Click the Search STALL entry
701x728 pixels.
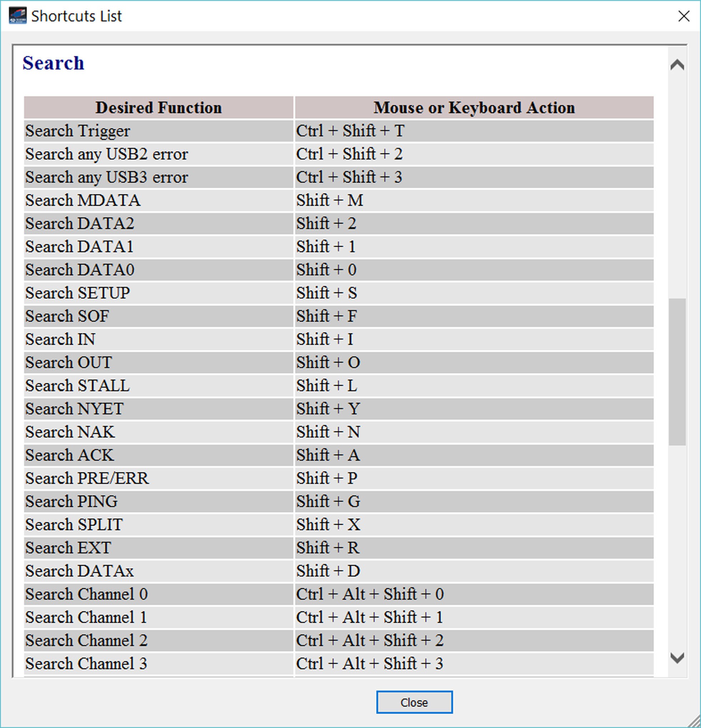coord(78,385)
